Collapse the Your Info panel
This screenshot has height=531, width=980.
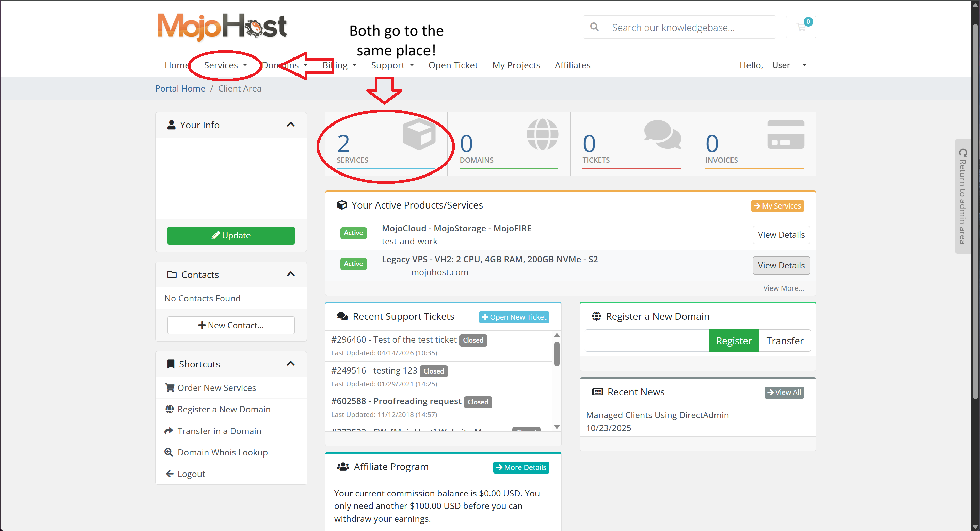click(291, 125)
